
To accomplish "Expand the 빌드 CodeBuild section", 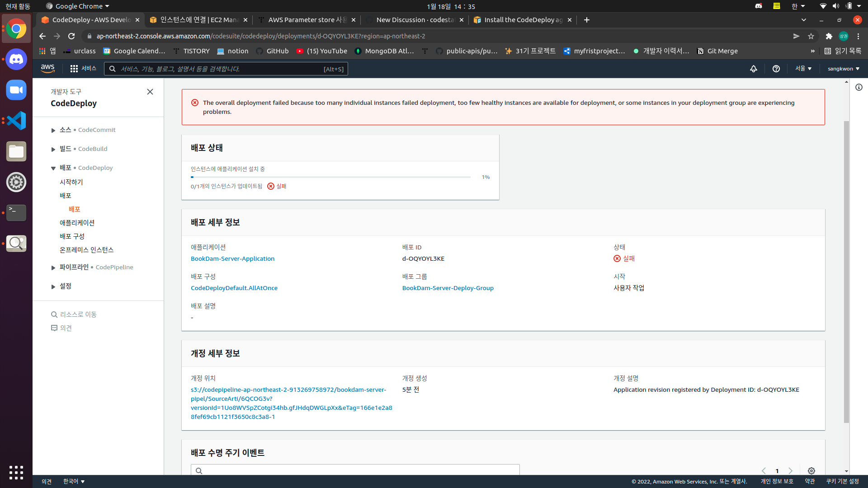I will [53, 149].
